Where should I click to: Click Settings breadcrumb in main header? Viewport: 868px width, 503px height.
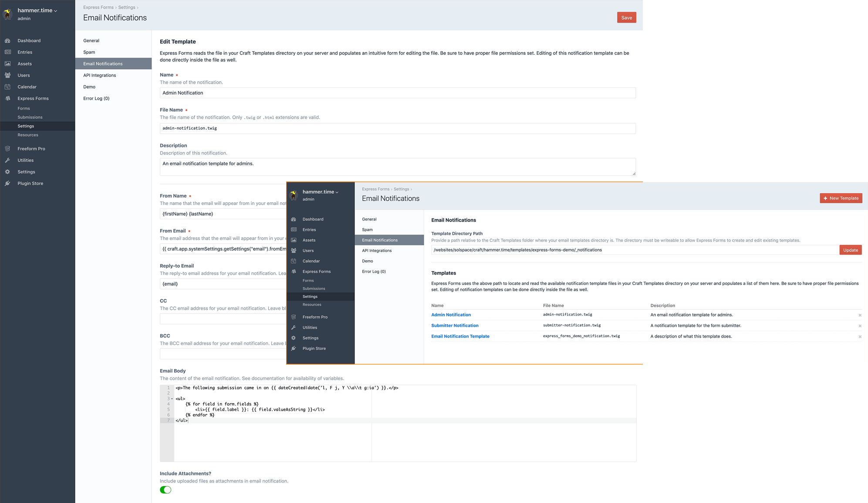(x=127, y=7)
